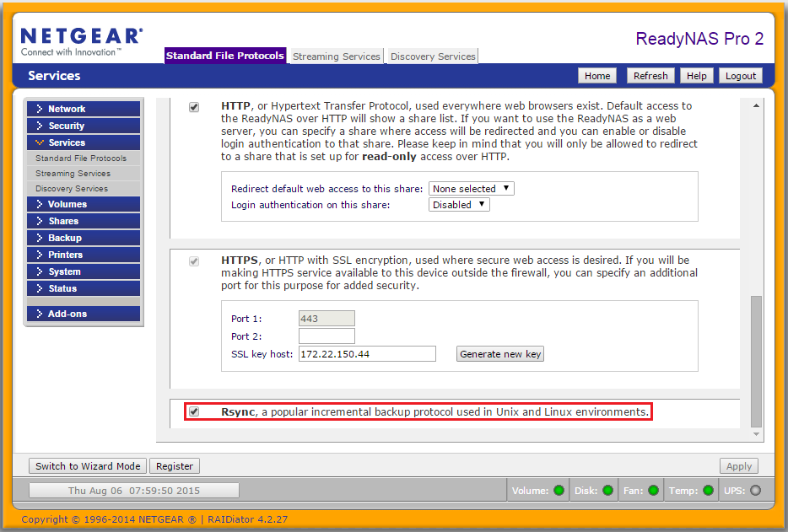The height and width of the screenshot is (532, 788).
Task: Open the login authentication dropdown
Action: [458, 204]
